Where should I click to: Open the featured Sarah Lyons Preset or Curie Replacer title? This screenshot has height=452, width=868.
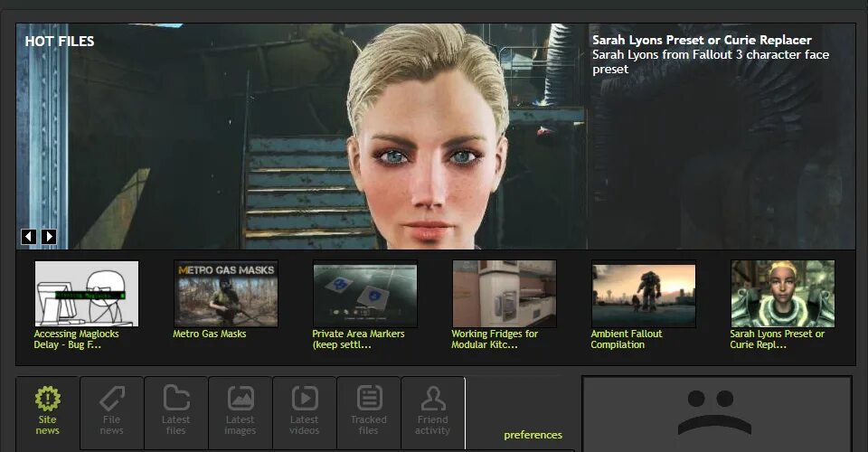(702, 40)
